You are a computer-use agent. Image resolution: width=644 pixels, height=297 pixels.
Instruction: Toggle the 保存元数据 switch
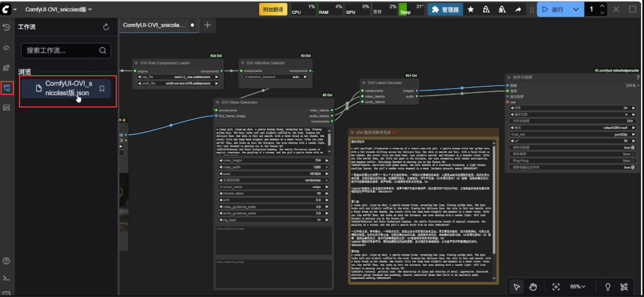632,147
